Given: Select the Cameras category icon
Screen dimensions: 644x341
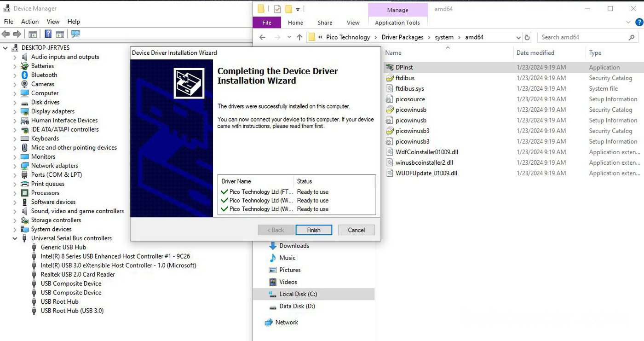Looking at the screenshot, I should click(25, 84).
